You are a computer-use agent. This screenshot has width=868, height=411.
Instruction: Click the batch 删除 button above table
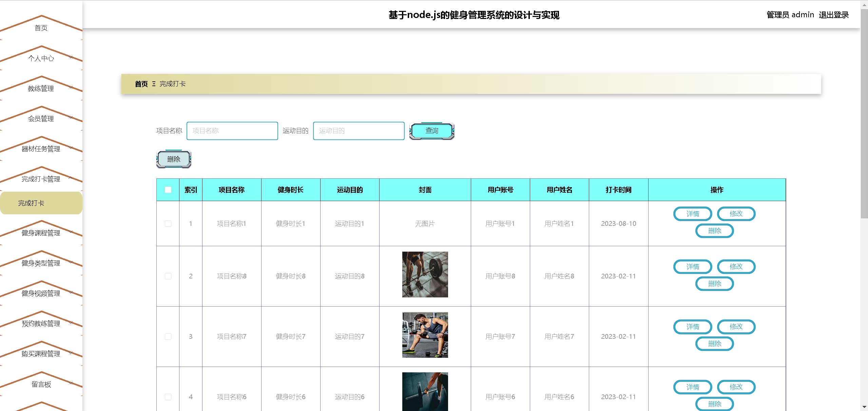174,159
